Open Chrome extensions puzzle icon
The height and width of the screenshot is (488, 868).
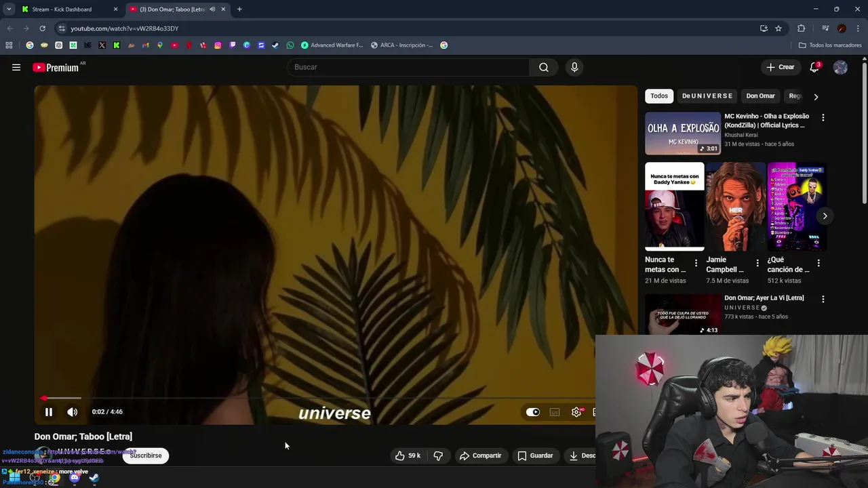[802, 28]
